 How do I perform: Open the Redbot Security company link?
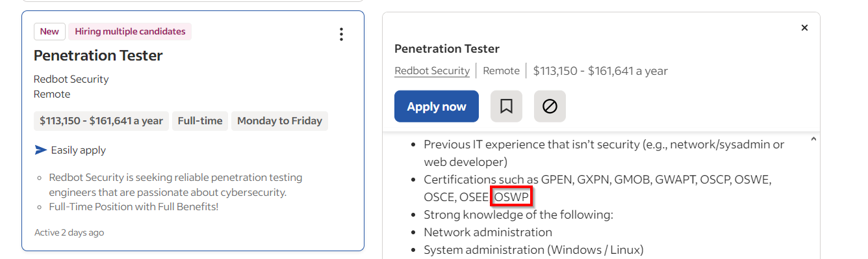click(432, 71)
